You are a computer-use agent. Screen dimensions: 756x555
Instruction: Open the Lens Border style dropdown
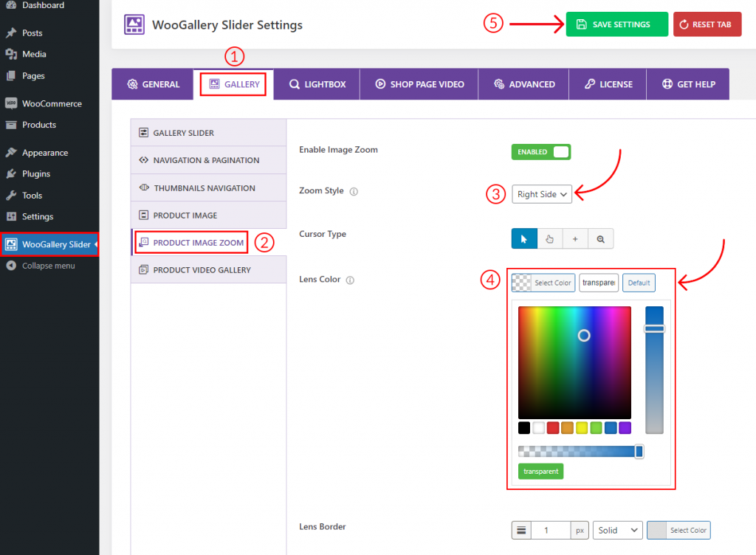point(618,531)
